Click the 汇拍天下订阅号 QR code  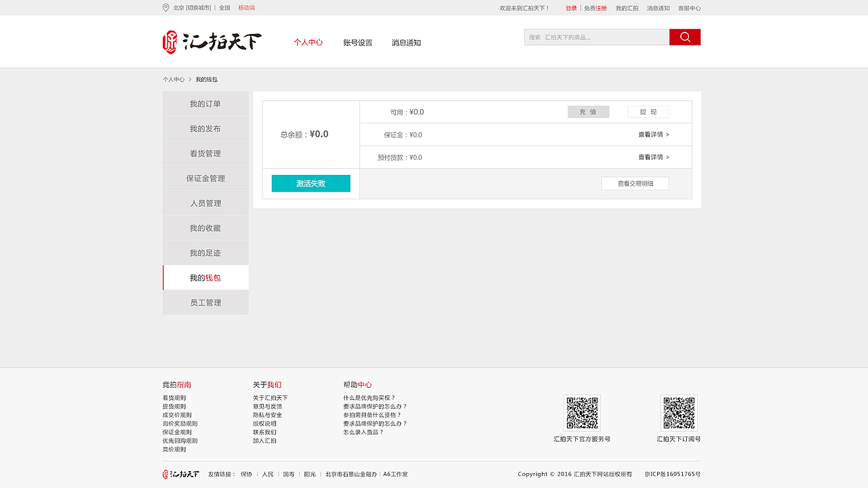[679, 413]
